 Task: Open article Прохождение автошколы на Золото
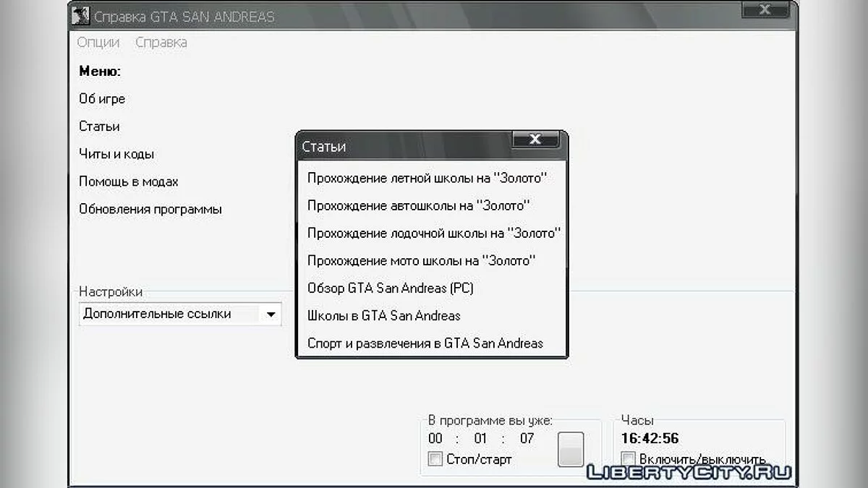coord(419,205)
